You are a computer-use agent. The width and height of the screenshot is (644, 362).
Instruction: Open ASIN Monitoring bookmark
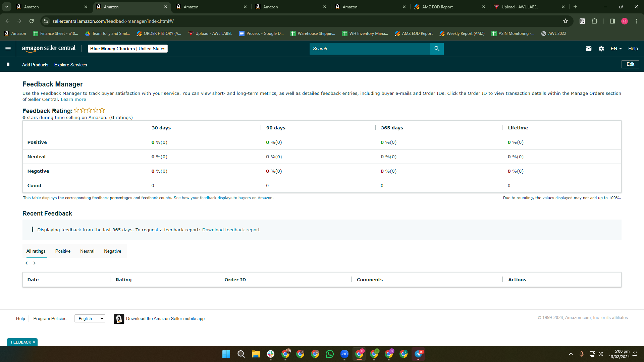click(513, 34)
